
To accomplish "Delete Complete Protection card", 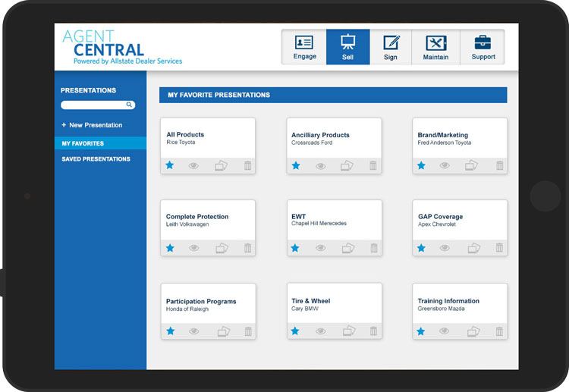I will [x=247, y=248].
